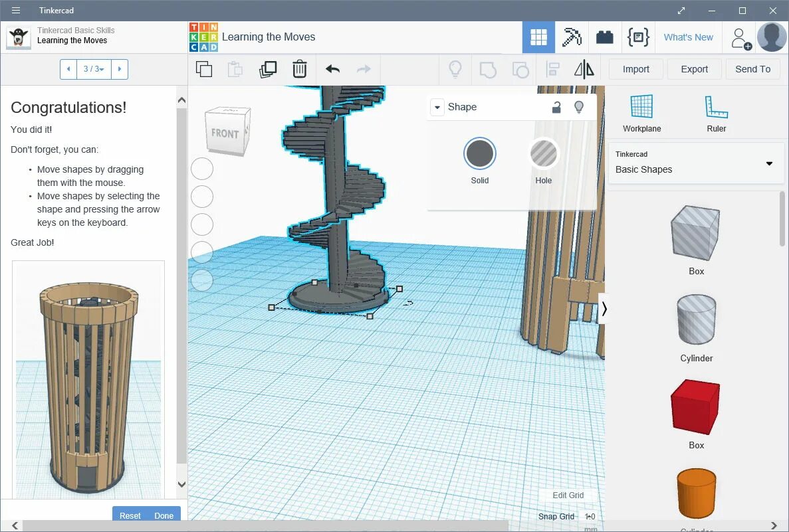Go to previous lesson step

pyautogui.click(x=68, y=69)
